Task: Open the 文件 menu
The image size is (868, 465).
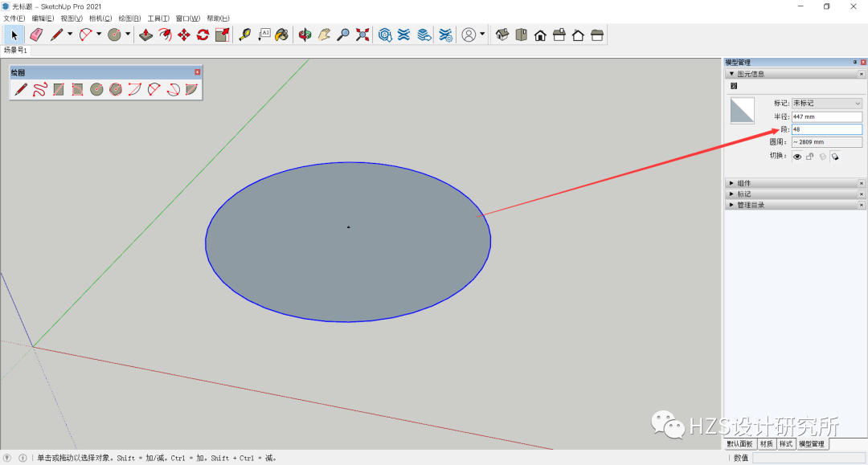Action: pos(13,17)
